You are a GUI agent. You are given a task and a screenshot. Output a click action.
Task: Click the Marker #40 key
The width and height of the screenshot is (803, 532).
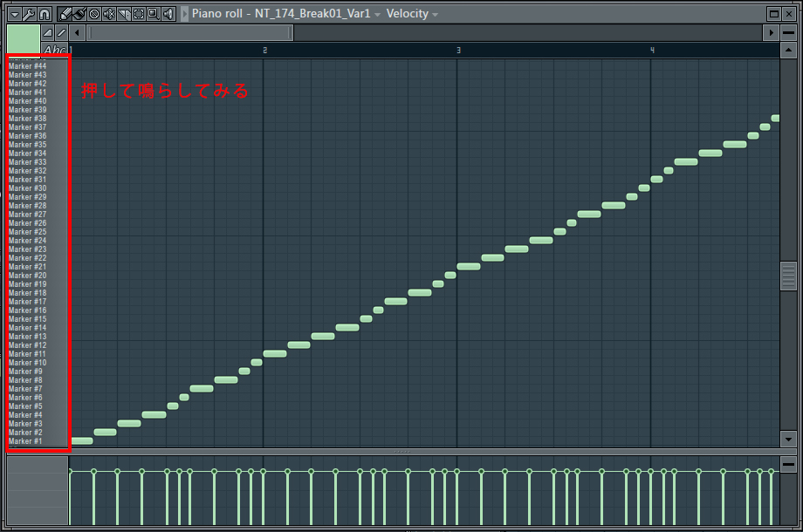click(38, 101)
